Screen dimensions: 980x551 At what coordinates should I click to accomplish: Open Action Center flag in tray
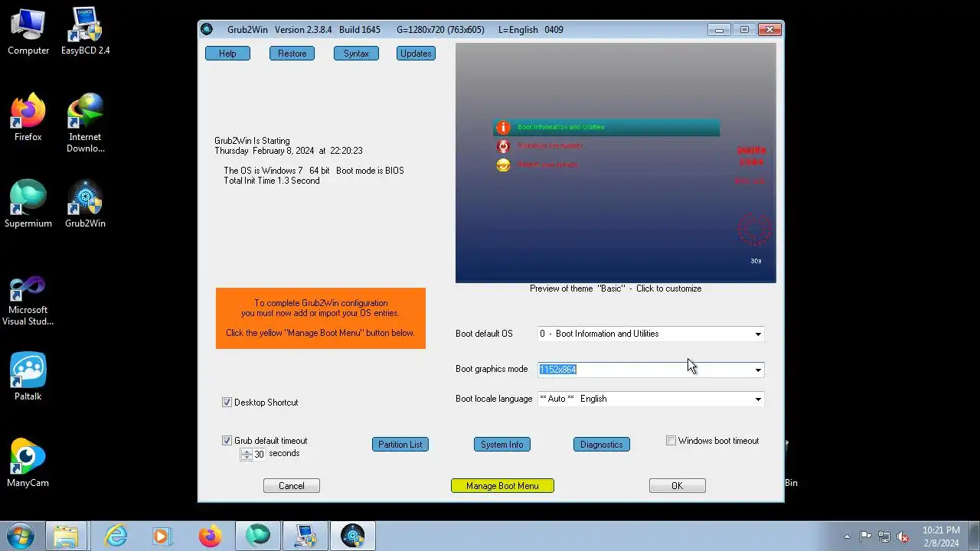[x=865, y=536]
